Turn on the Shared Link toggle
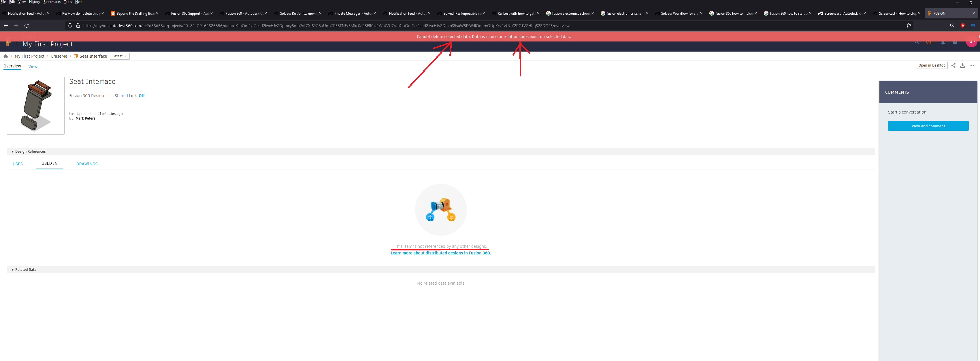The width and height of the screenshot is (980, 361). 141,95
